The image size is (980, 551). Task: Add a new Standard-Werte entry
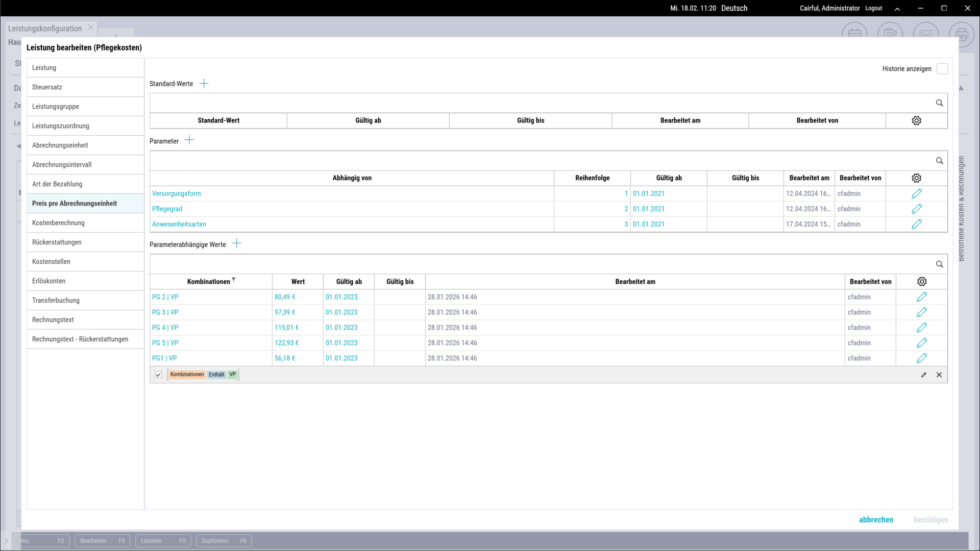coord(204,84)
